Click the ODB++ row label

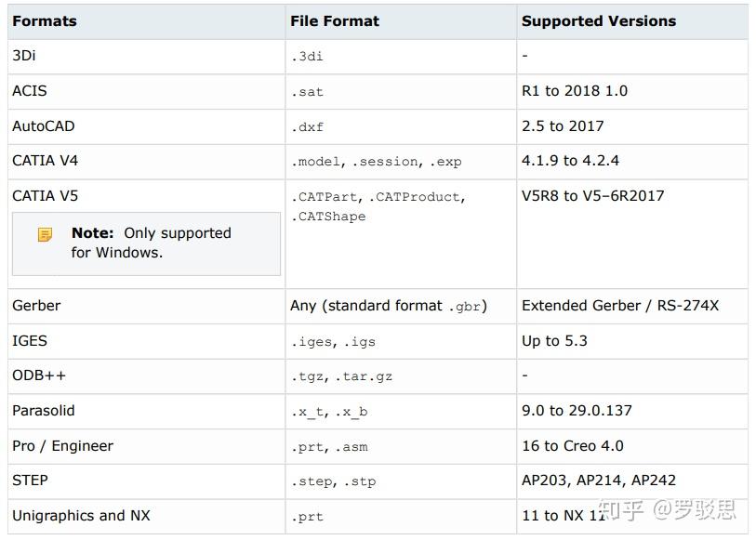point(39,375)
